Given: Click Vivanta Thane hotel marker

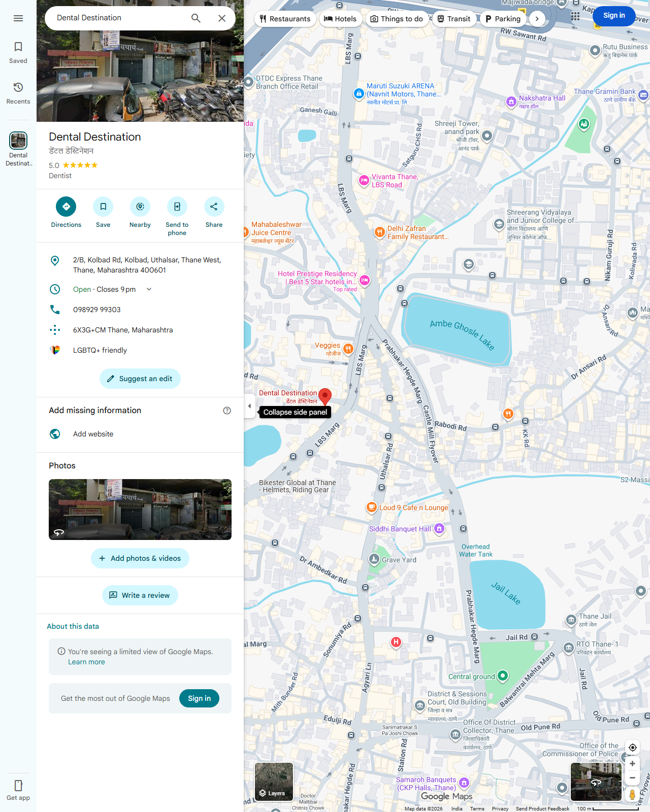Looking at the screenshot, I should pyautogui.click(x=364, y=180).
